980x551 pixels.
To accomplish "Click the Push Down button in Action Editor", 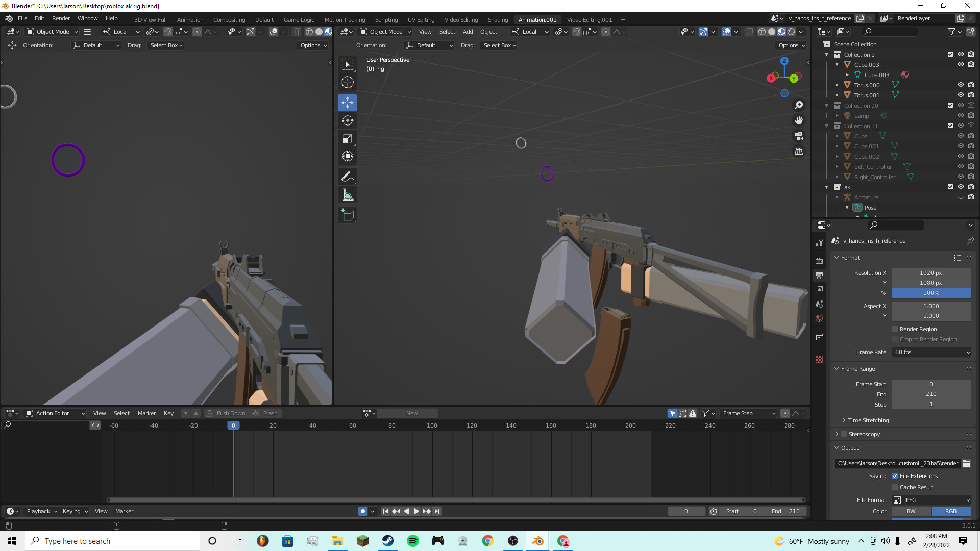I will (x=227, y=413).
